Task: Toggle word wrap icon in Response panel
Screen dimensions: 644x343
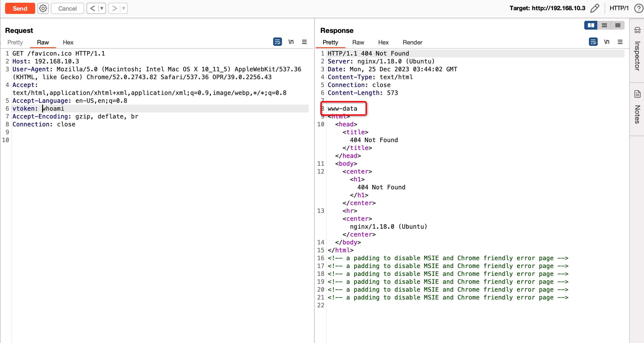Action: pos(593,42)
